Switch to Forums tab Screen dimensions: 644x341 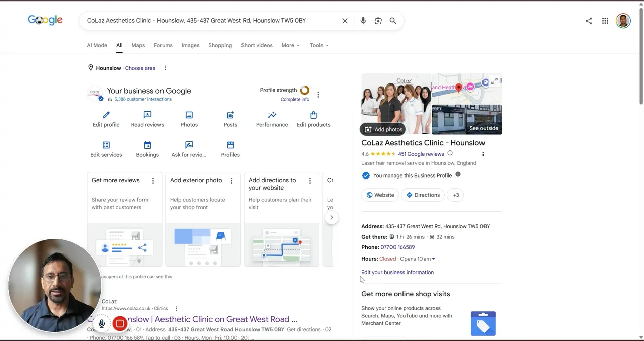coord(163,45)
